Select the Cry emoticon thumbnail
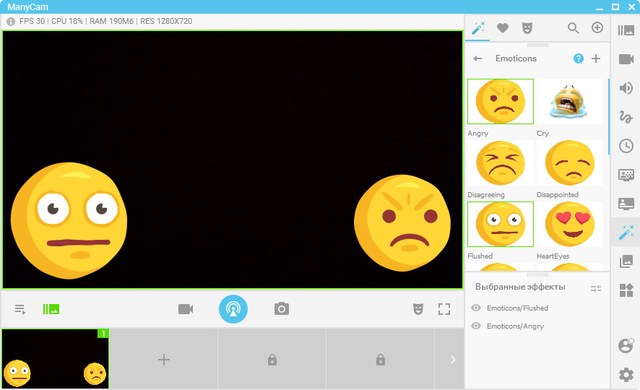Viewport: 640px width, 390px height. pyautogui.click(x=569, y=101)
